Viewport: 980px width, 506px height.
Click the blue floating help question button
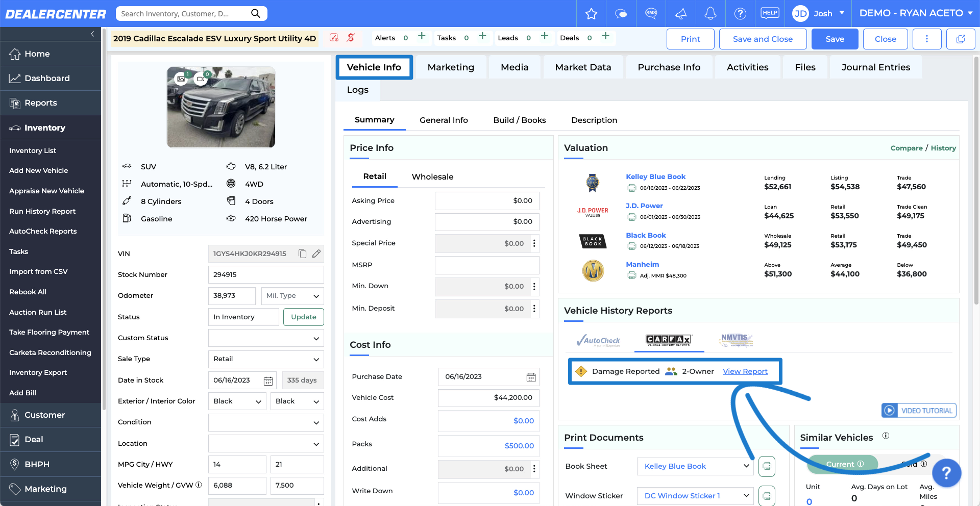tap(946, 473)
